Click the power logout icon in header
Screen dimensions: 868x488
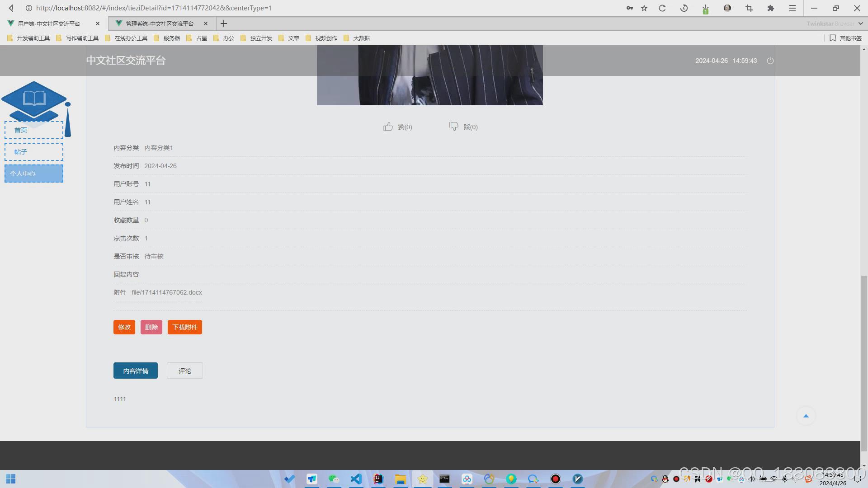click(x=770, y=61)
